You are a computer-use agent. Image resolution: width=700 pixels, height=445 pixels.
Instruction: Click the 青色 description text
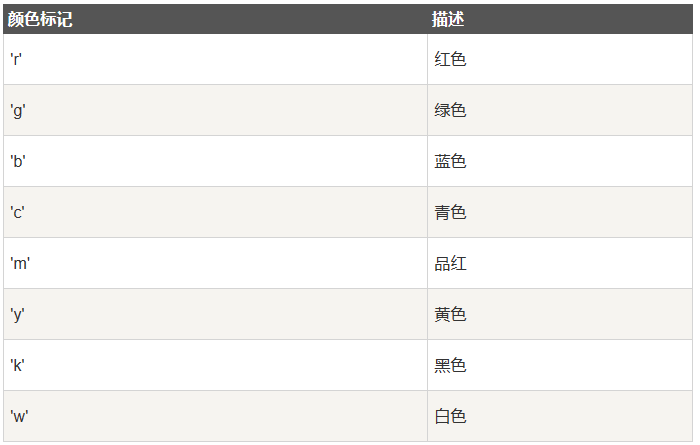[450, 213]
